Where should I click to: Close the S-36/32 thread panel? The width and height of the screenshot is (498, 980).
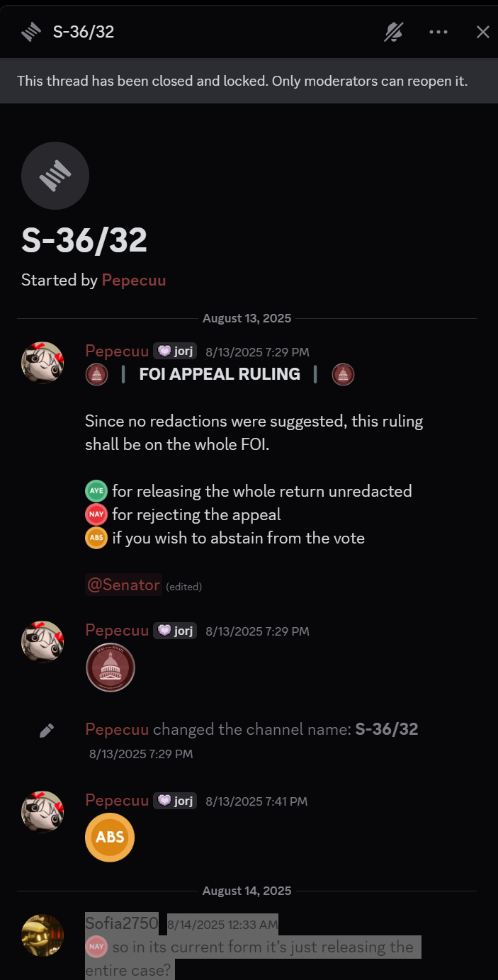point(482,32)
